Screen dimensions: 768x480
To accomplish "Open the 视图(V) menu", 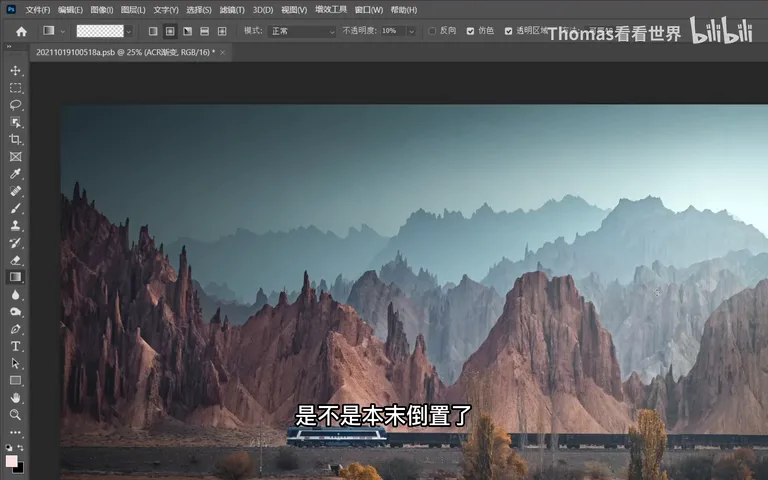I will (294, 10).
